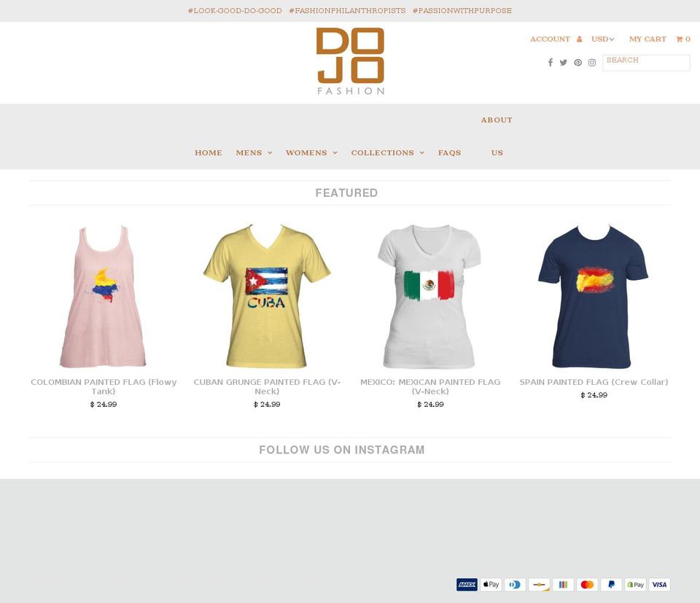Click the shopping cart icon
The width and height of the screenshot is (700, 603).
[x=680, y=39]
